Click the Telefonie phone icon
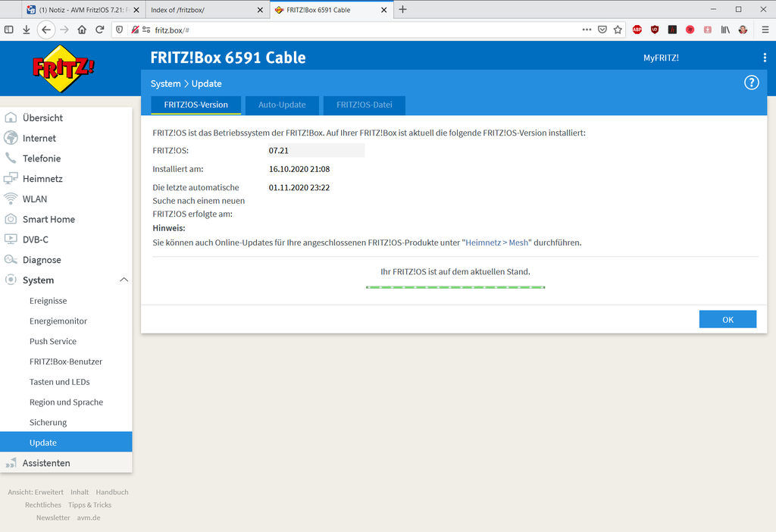The width and height of the screenshot is (776, 532). [11, 158]
